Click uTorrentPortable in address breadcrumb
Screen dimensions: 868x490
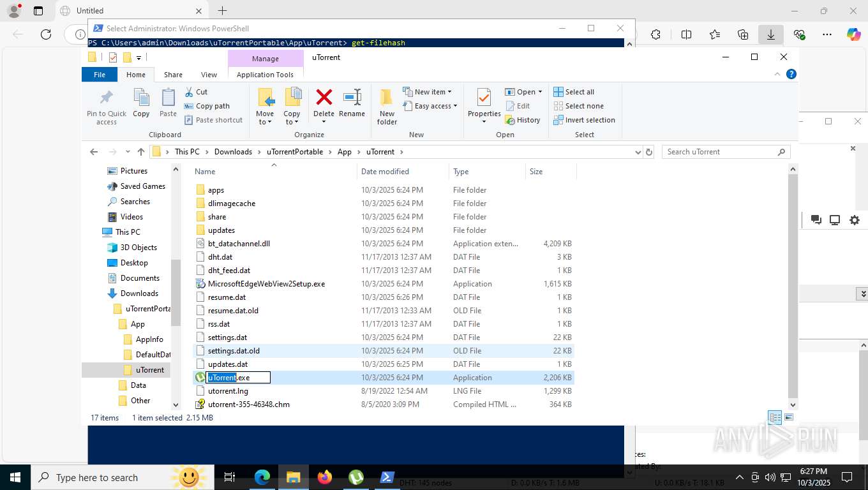[295, 152]
